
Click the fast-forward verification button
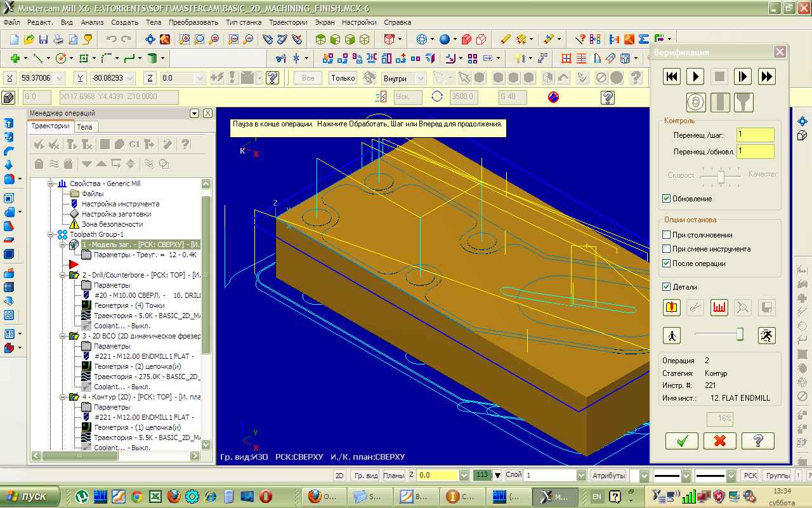[766, 77]
